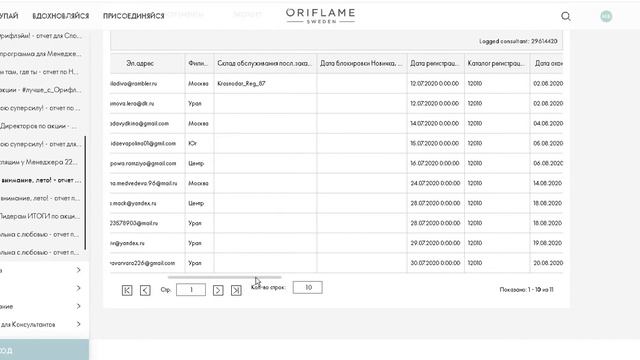640x360 pixels.
Task: Open the 'там, где ты - отчет по Н...' report
Action: (x=41, y=72)
